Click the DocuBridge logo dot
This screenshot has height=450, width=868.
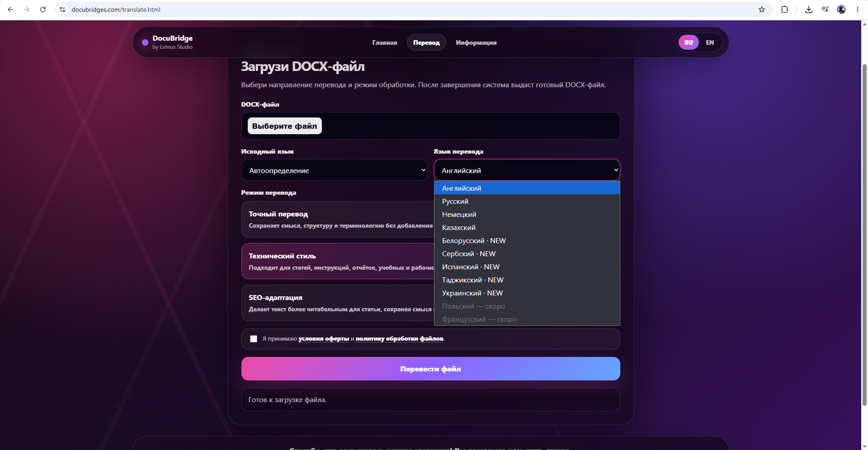coord(145,42)
